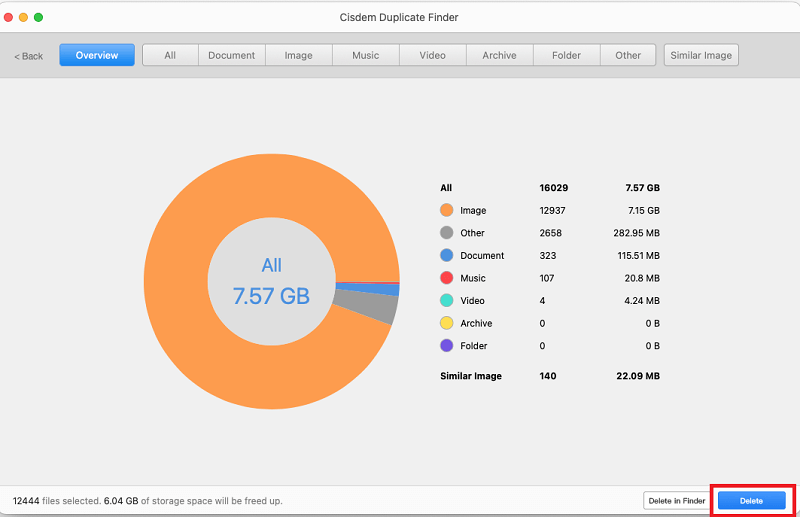Click the '115.51 MB' size value
800x517 pixels.
[638, 255]
